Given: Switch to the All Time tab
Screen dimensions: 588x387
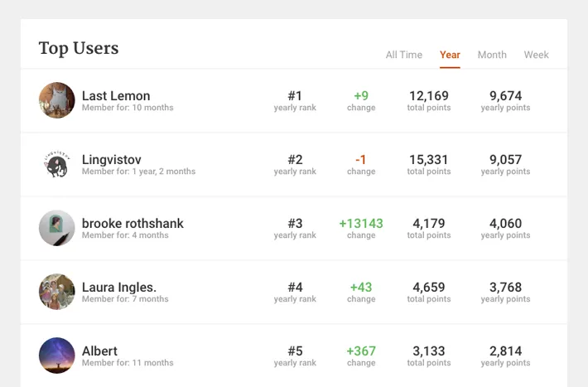Looking at the screenshot, I should tap(404, 55).
